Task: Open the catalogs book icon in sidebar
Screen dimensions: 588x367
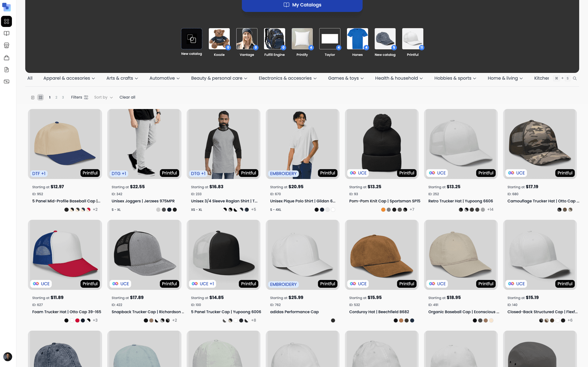Action: 6,33
